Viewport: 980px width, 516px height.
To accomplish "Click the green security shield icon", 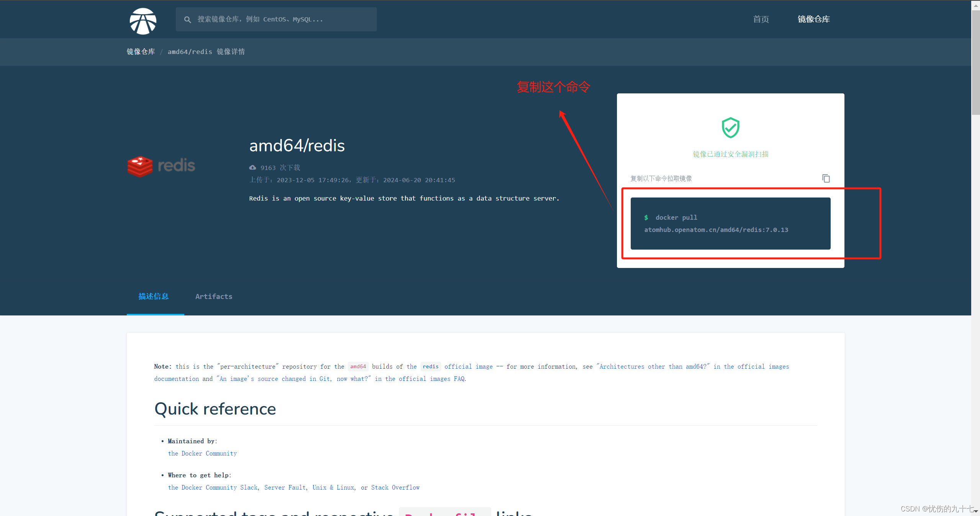I will [x=730, y=127].
